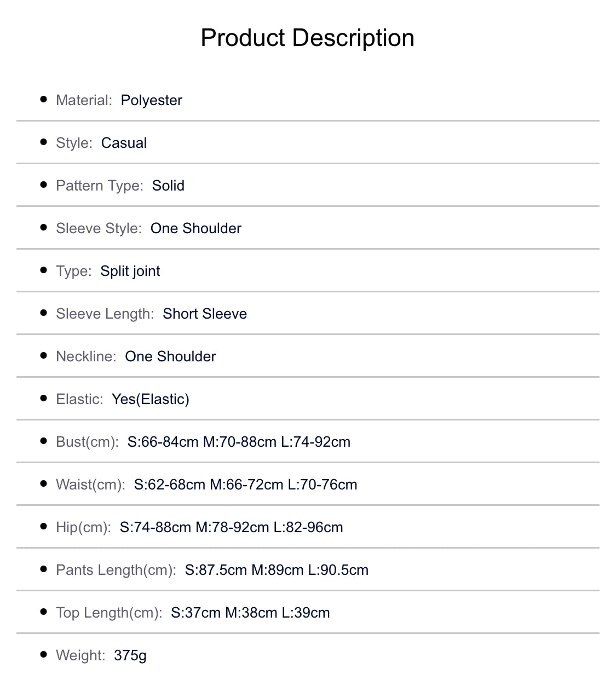
Task: Select the Solid pattern value
Action: [168, 186]
